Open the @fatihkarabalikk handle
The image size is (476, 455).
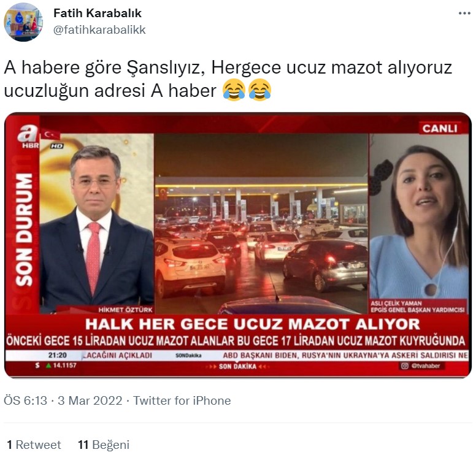tap(99, 30)
